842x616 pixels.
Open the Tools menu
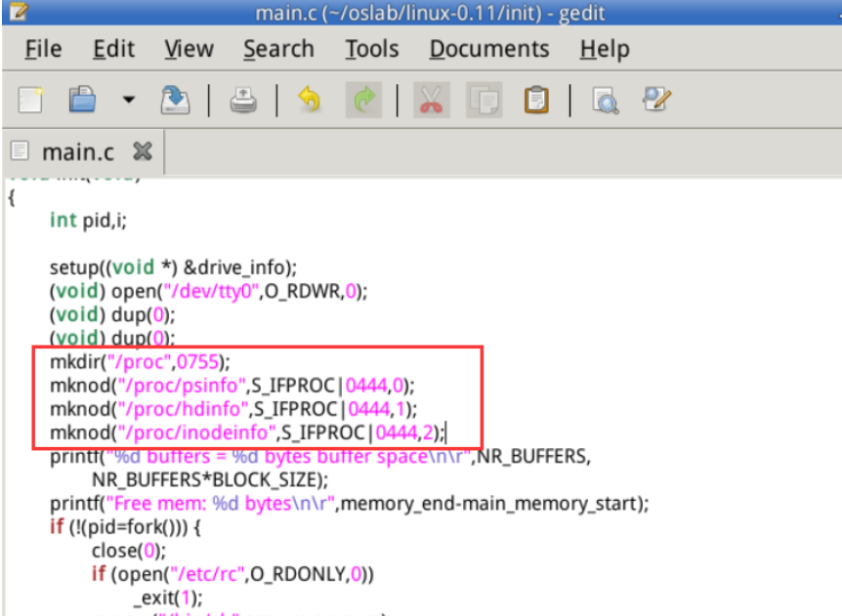(371, 49)
